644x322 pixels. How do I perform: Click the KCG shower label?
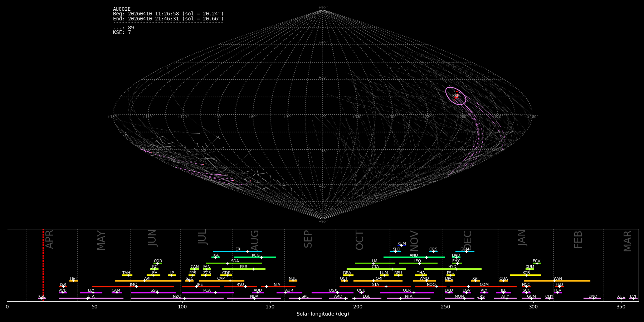(256, 255)
